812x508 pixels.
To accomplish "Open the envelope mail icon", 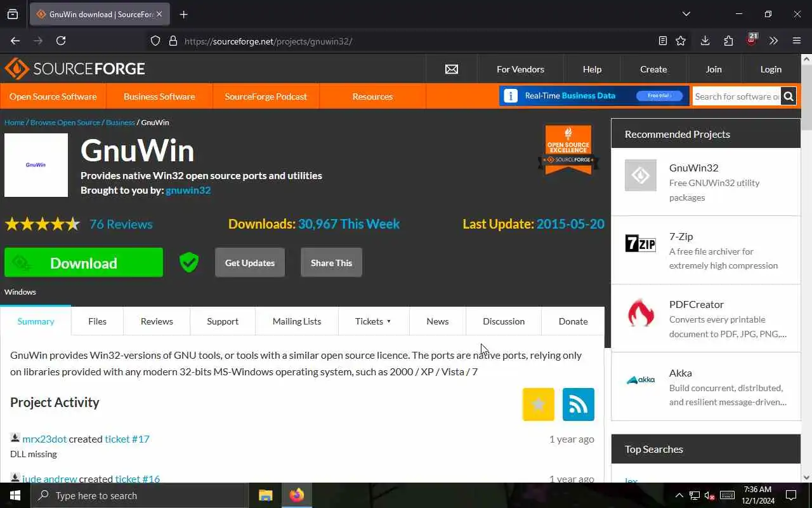I will [x=452, y=69].
